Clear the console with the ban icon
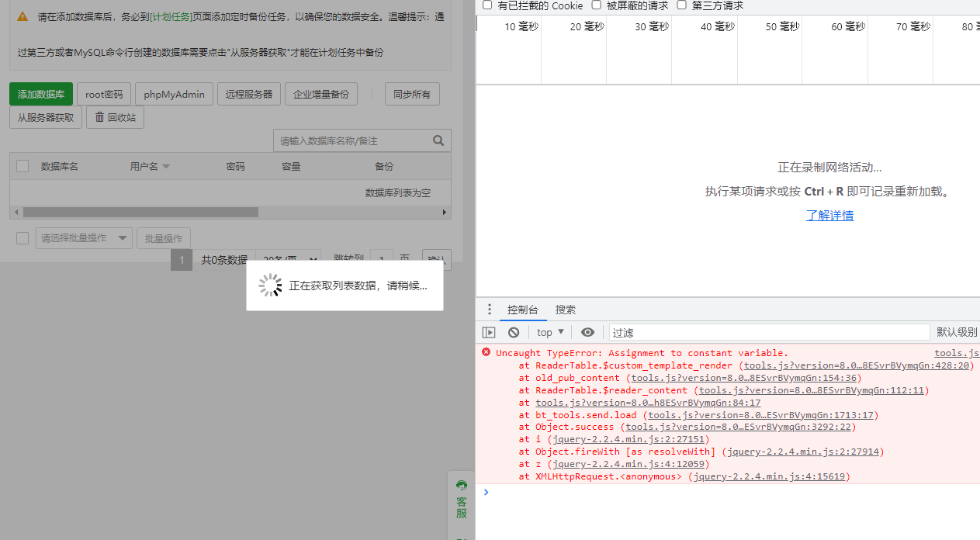 click(x=514, y=332)
